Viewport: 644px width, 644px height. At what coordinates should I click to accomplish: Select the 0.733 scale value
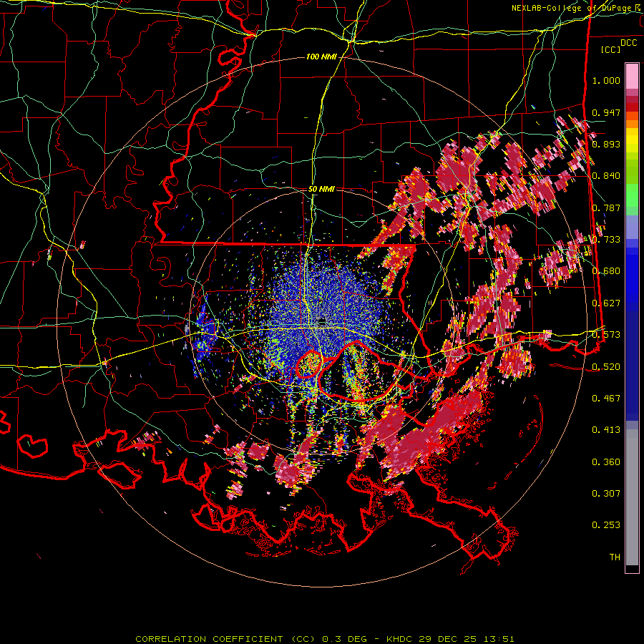coord(606,240)
